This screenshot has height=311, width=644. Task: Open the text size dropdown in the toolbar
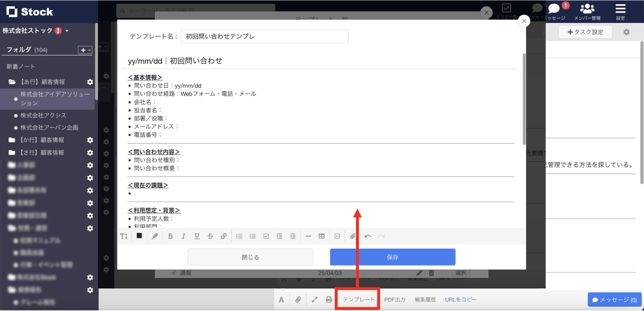point(123,236)
